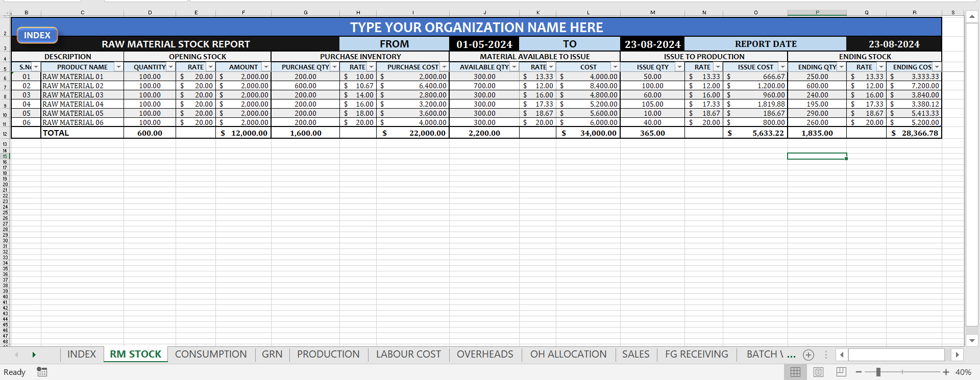Click the blue INDEX button
Viewport: 980px width, 380px height.
(x=37, y=35)
